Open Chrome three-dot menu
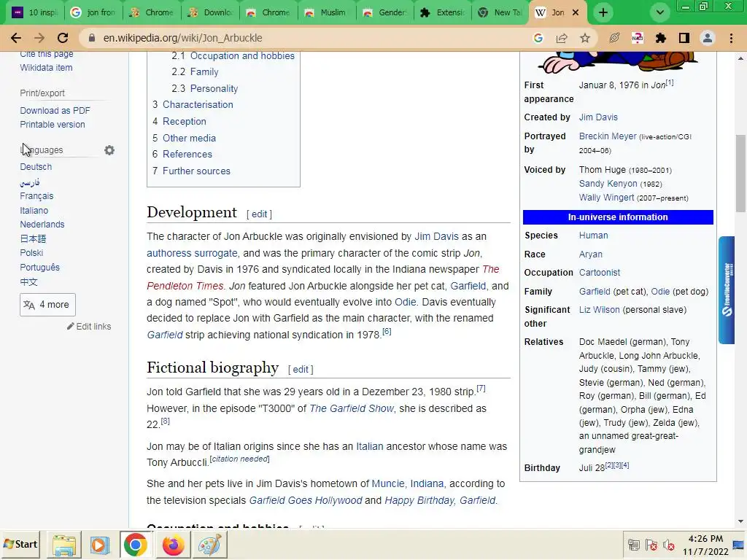747x560 pixels. (x=731, y=38)
